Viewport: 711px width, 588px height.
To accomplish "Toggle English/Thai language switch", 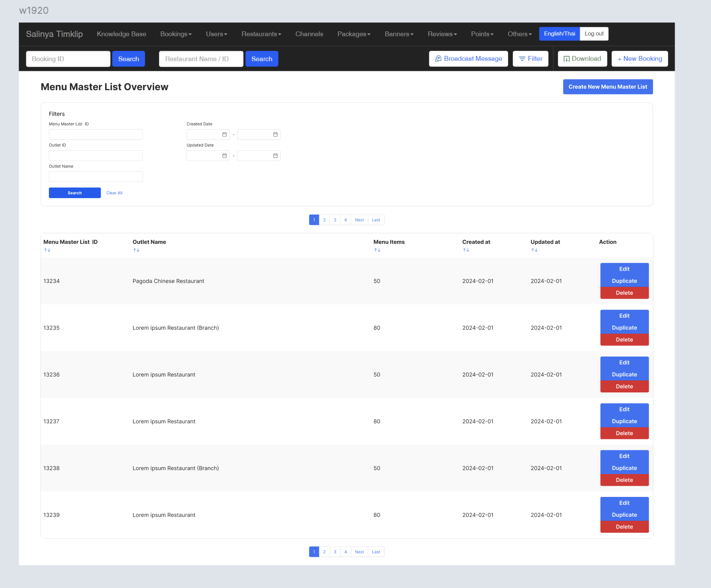I will (x=559, y=34).
